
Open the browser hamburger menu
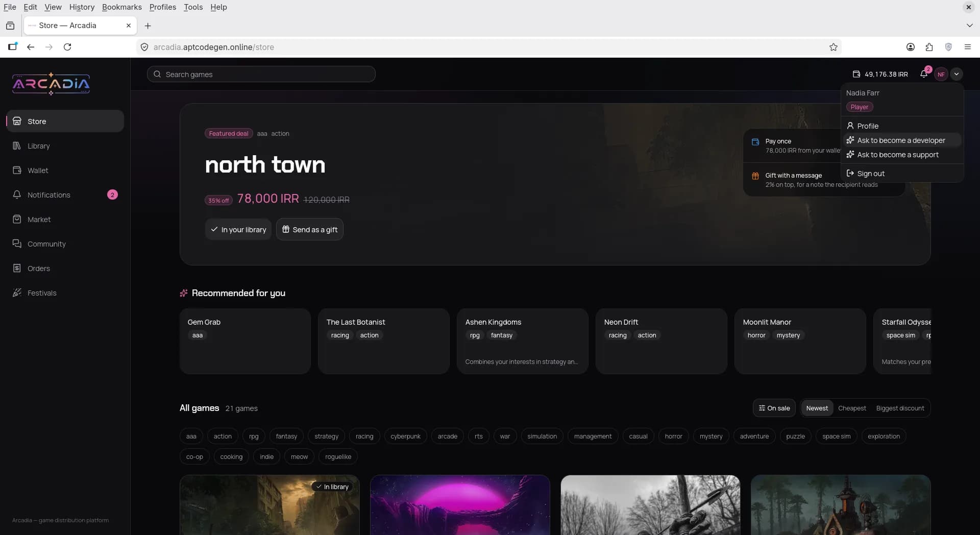click(967, 47)
